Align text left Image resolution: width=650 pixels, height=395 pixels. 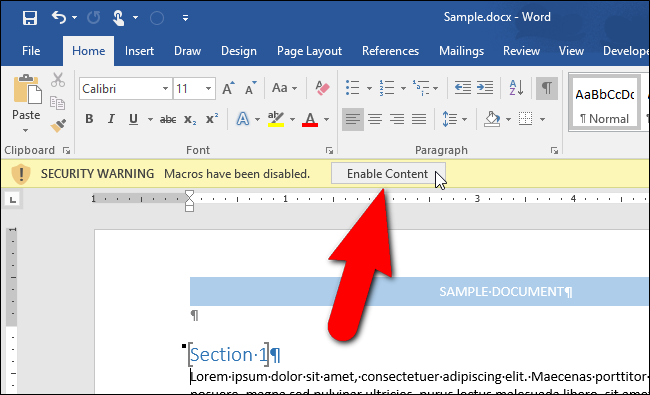[x=353, y=119]
